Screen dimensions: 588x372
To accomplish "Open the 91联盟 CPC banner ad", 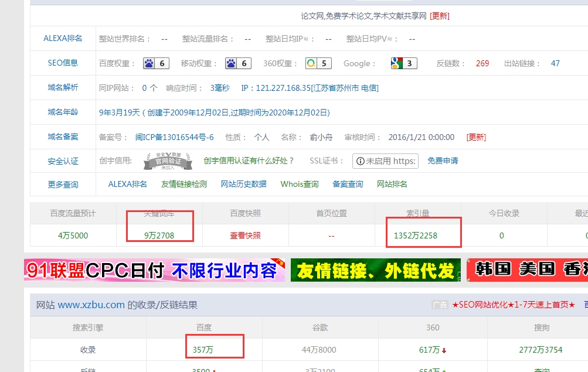I will 154,271.
